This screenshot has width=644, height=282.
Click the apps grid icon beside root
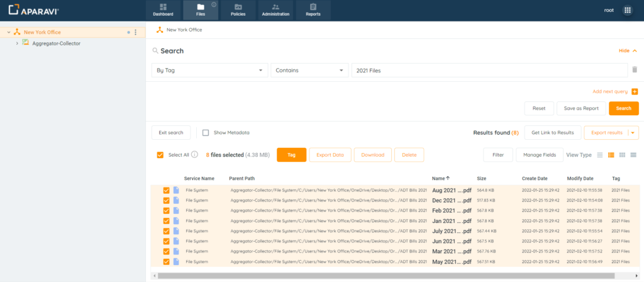point(627,10)
